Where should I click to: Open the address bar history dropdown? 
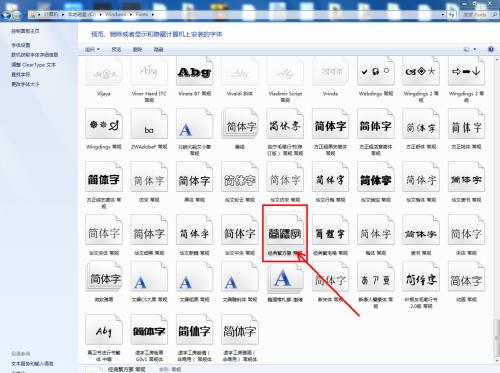click(443, 15)
